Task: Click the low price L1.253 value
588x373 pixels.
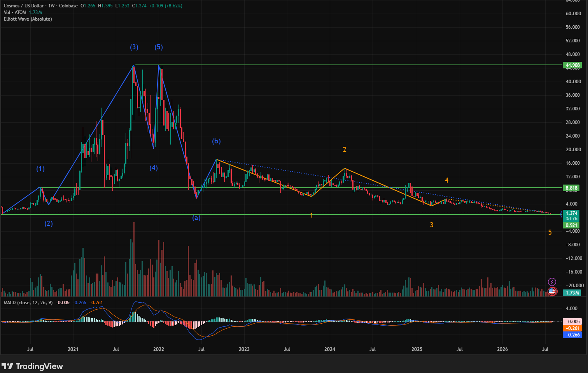Action: 122,6
